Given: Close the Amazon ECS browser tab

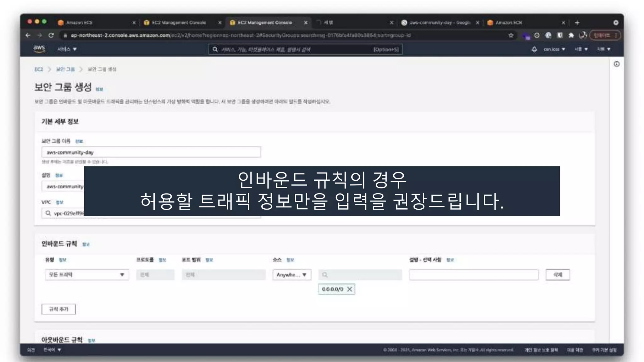Looking at the screenshot, I should [x=134, y=23].
